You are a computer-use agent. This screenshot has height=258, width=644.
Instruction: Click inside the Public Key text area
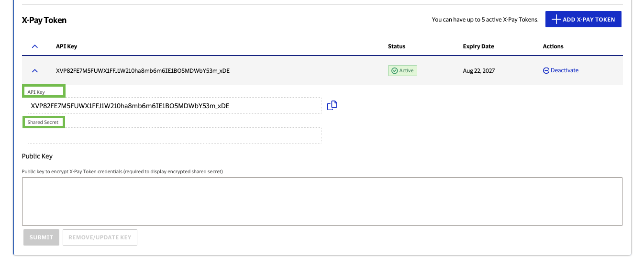[322, 201]
